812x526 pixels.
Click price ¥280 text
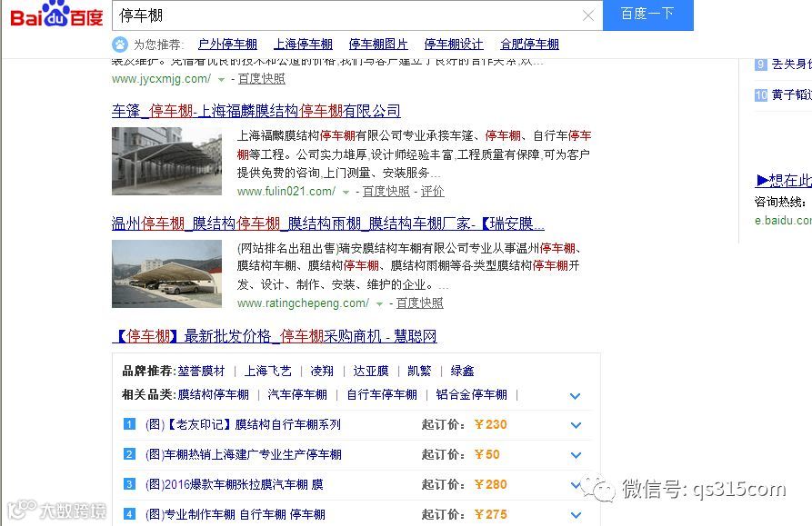(x=490, y=484)
